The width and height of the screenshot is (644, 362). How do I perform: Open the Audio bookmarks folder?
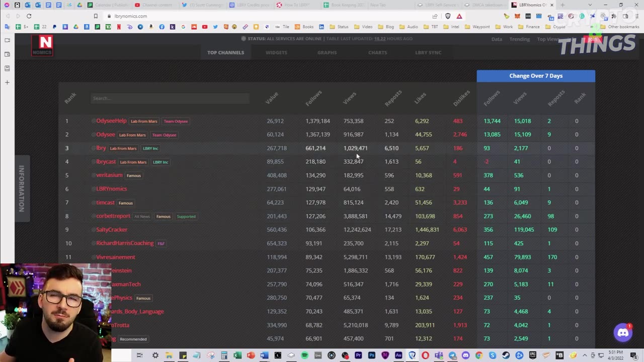click(x=409, y=27)
